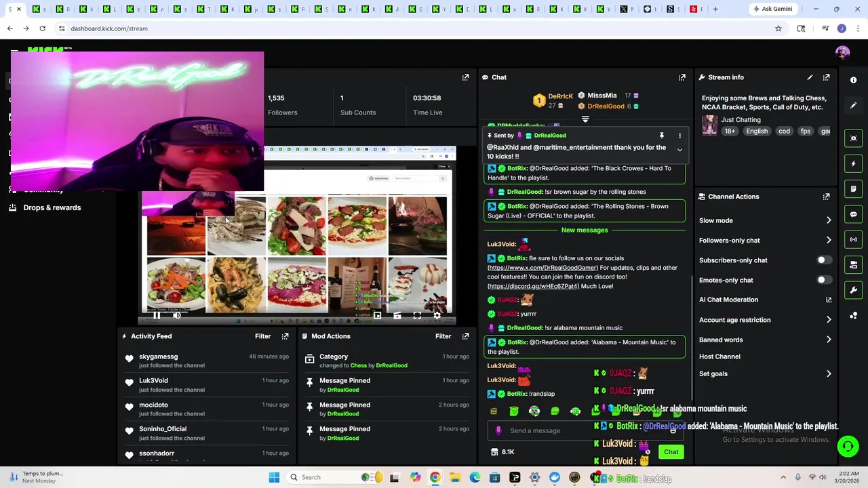
Task: Edit stream info with pencil icon
Action: point(810,77)
